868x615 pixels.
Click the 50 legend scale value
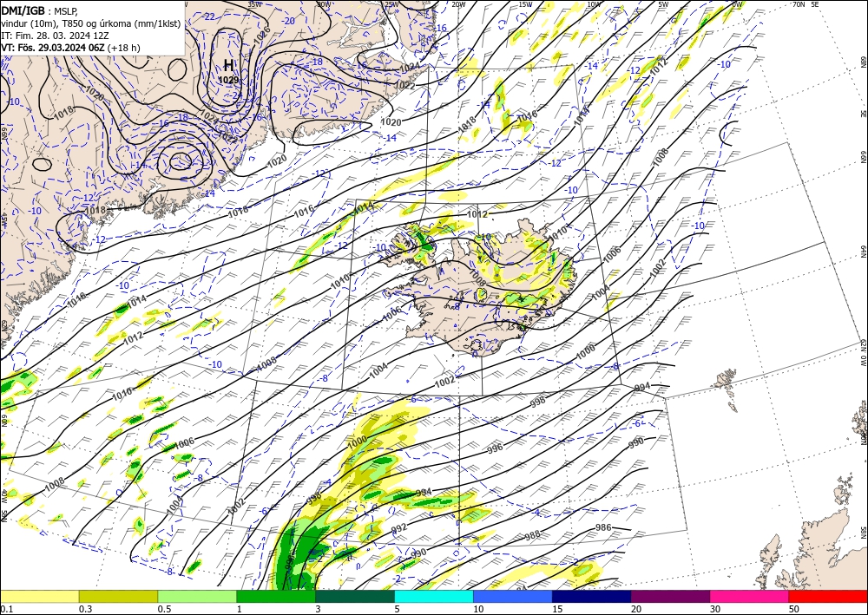pos(794,609)
